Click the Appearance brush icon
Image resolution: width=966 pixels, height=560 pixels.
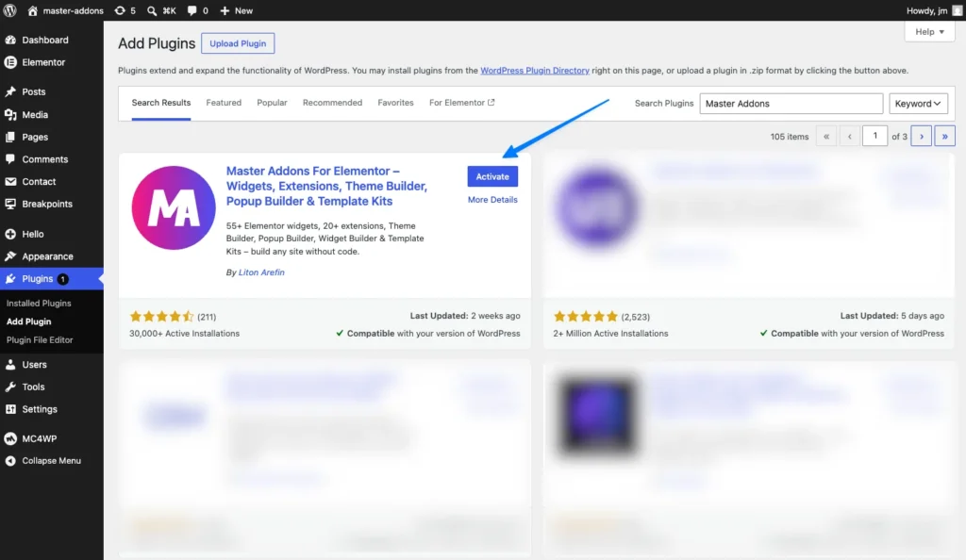click(10, 256)
